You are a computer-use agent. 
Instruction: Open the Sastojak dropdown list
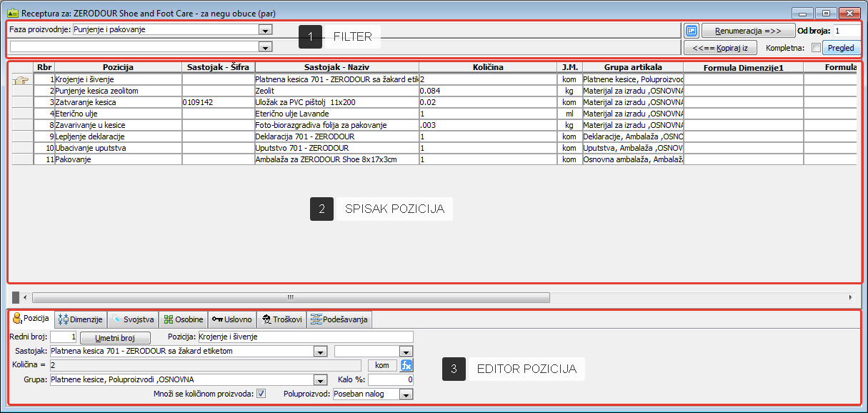[x=320, y=352]
